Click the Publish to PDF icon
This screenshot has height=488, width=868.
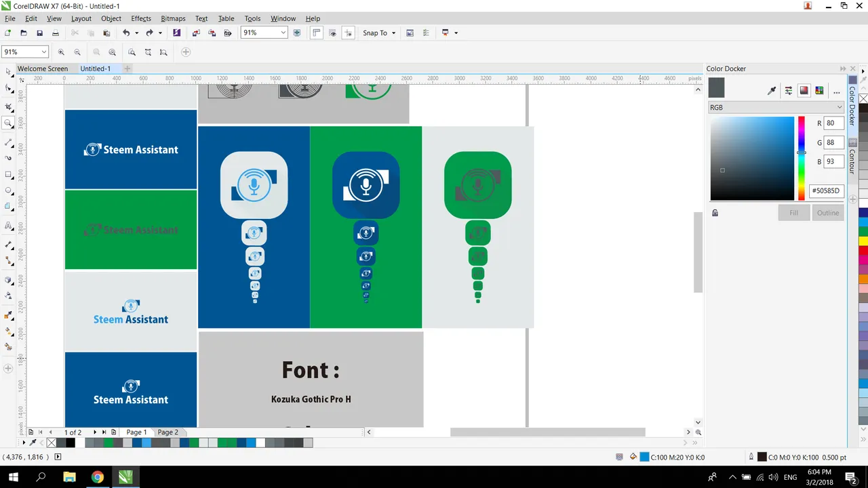pyautogui.click(x=228, y=33)
